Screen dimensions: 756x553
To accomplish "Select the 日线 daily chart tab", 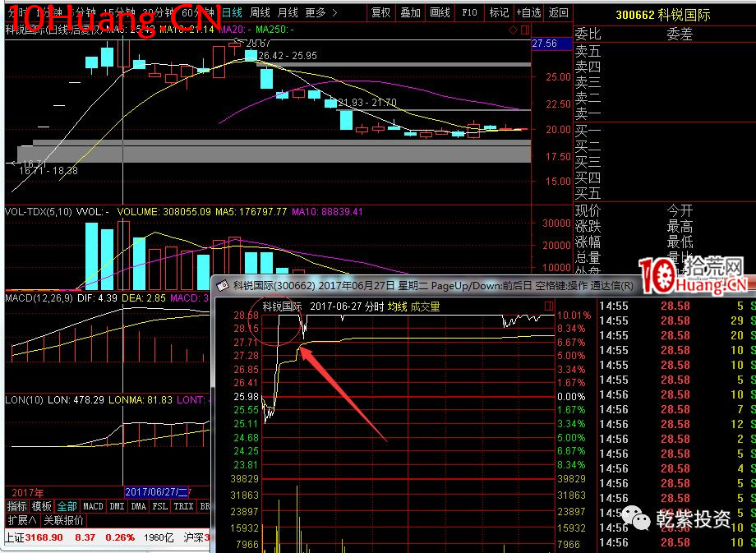I will pyautogui.click(x=233, y=12).
